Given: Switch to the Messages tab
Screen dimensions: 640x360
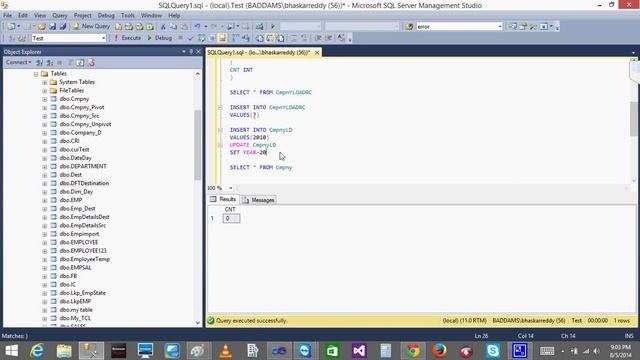Looking at the screenshot, I should point(258,200).
